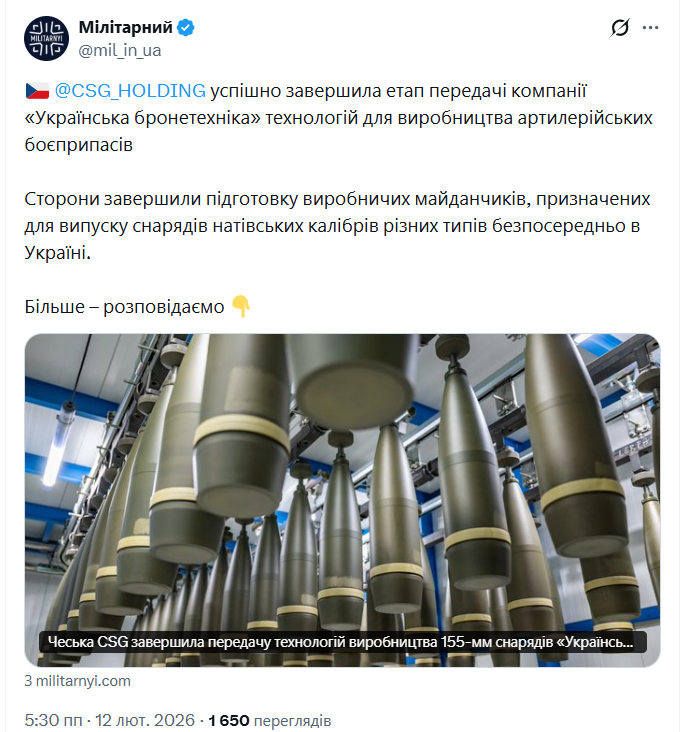Open the three-dots more options menu
The width and height of the screenshot is (681, 732).
click(650, 28)
